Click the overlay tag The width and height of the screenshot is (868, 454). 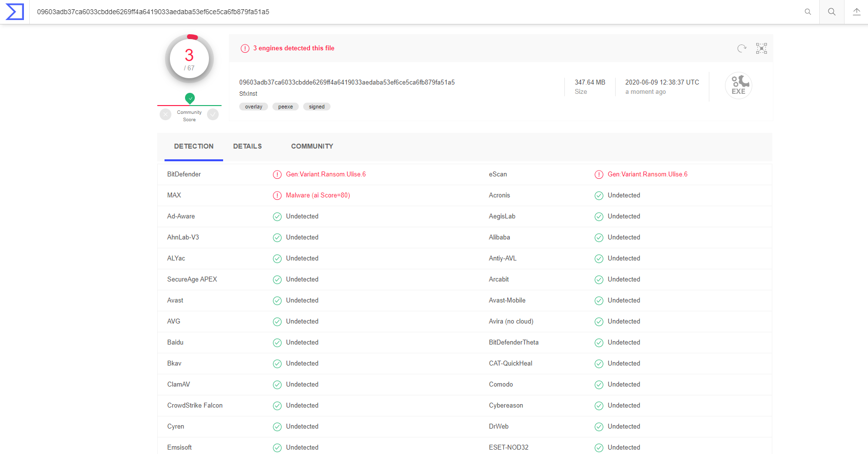(253, 107)
